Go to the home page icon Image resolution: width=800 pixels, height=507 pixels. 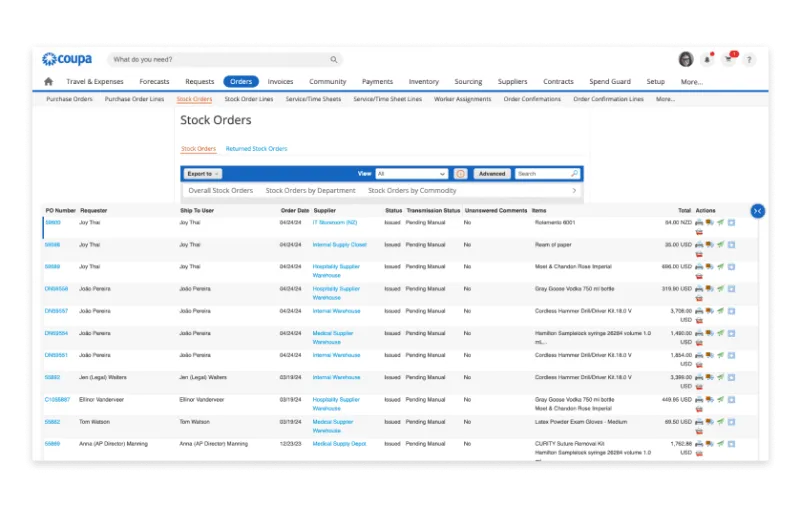coord(48,81)
